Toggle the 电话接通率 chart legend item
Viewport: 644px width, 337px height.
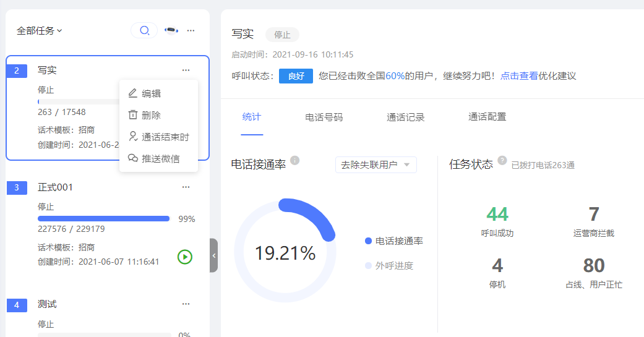[x=394, y=241]
